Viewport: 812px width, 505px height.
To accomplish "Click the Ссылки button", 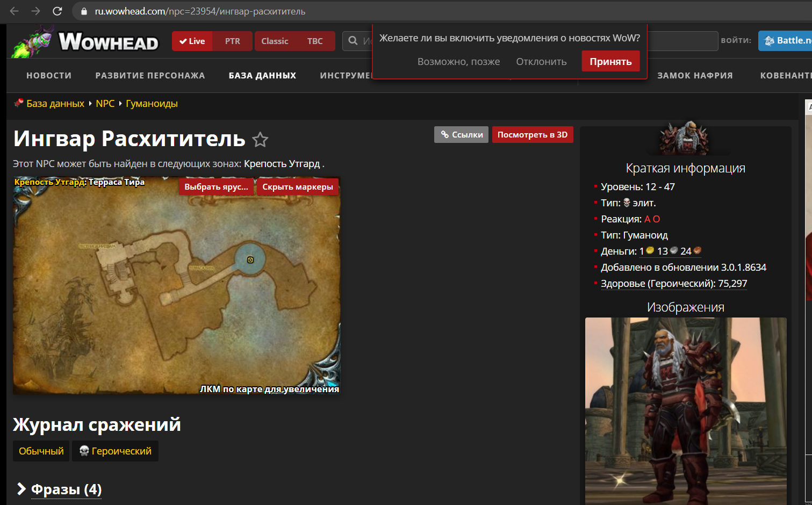I will (x=462, y=135).
